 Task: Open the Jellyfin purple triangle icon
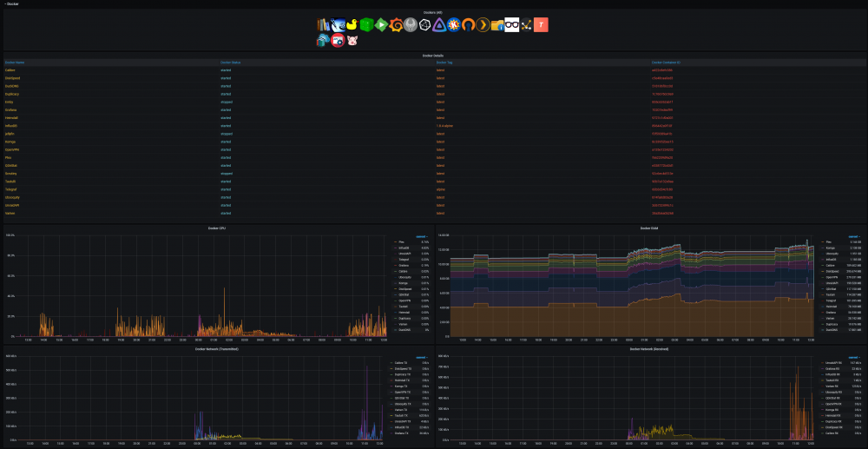point(439,24)
